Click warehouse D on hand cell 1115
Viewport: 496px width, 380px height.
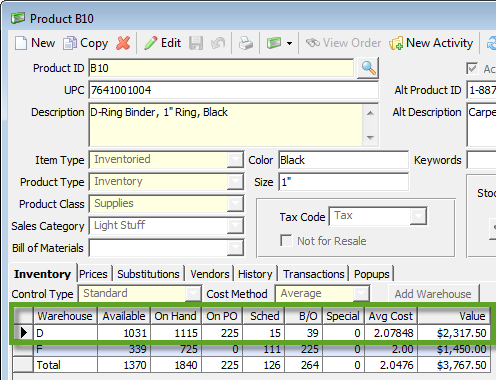pyautogui.click(x=176, y=333)
